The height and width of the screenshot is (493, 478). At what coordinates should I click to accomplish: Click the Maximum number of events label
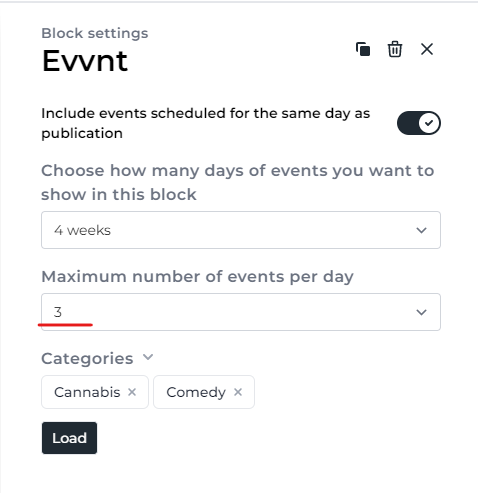[197, 277]
